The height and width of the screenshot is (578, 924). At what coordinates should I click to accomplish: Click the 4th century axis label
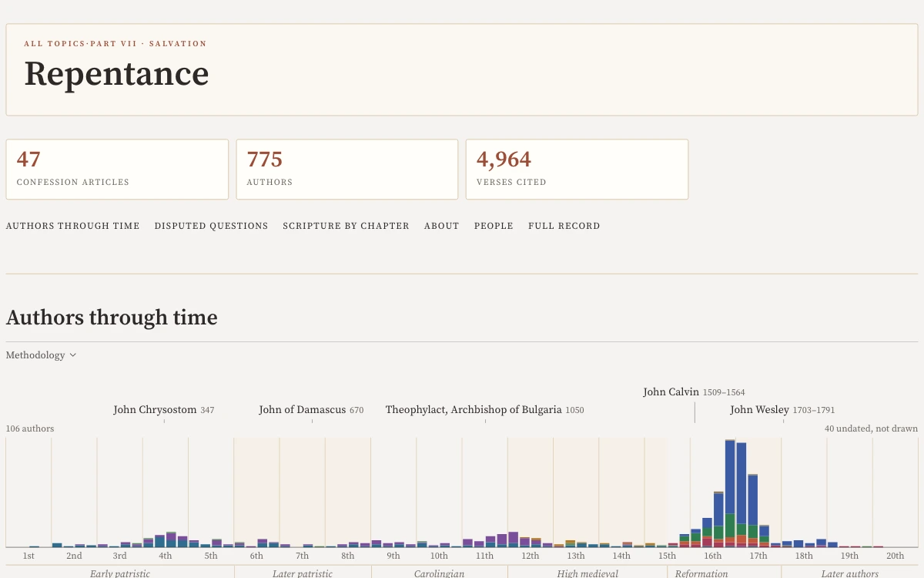pos(166,556)
